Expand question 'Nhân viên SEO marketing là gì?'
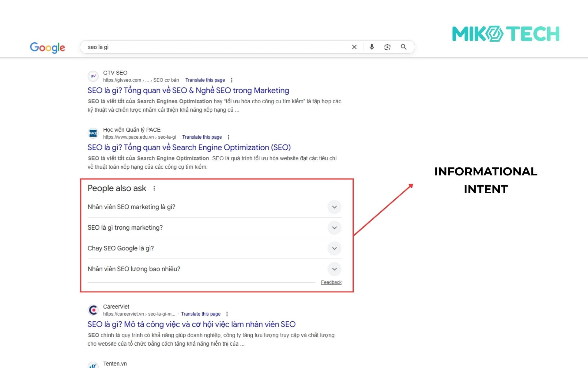 (334, 207)
